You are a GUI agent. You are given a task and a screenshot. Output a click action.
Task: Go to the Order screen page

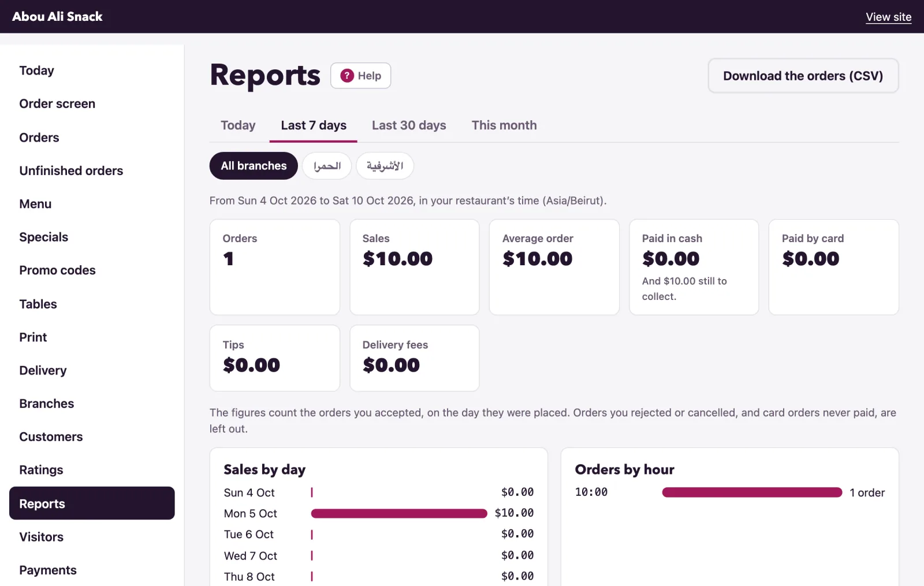click(92, 104)
